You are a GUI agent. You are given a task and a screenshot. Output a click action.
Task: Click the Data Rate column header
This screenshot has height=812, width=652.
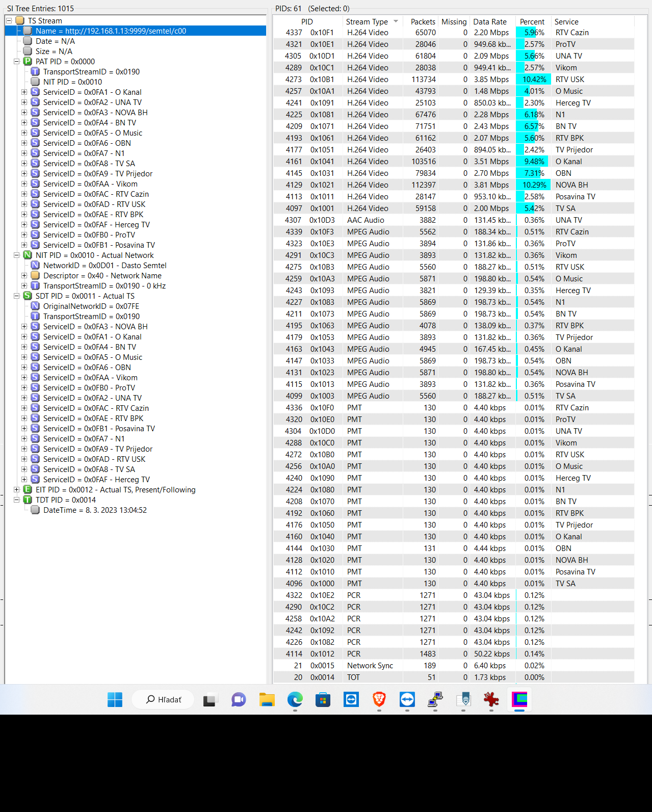[489, 22]
